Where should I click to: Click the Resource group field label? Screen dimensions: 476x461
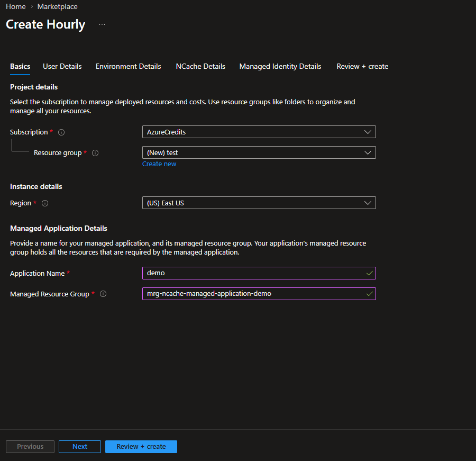coord(58,153)
